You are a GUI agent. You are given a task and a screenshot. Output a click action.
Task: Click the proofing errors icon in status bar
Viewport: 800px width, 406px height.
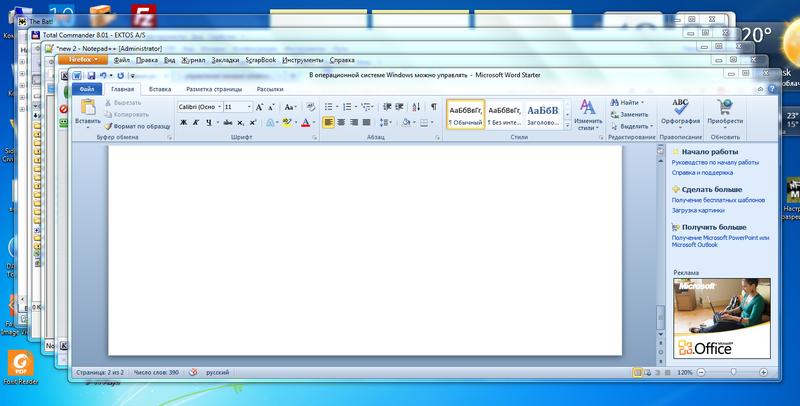(x=193, y=372)
